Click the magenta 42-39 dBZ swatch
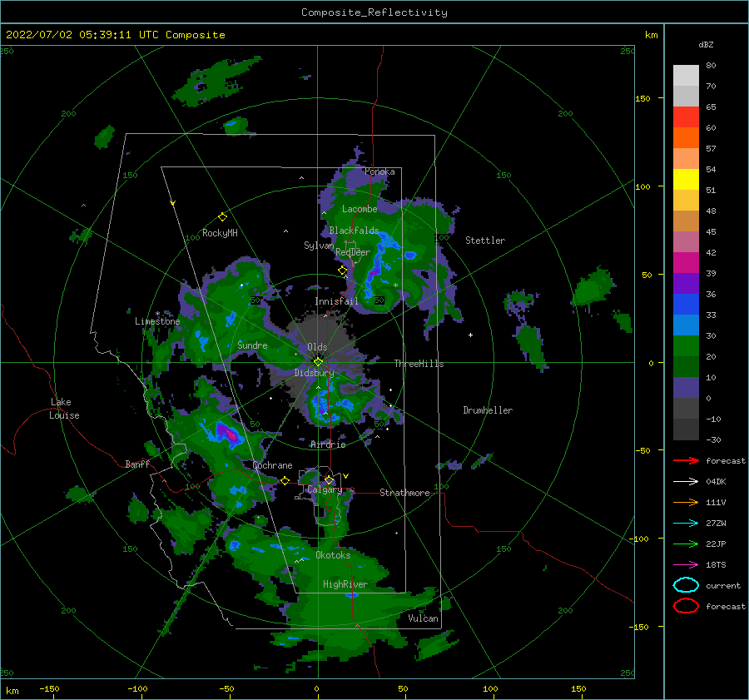This screenshot has height=700, width=749. pos(686,263)
